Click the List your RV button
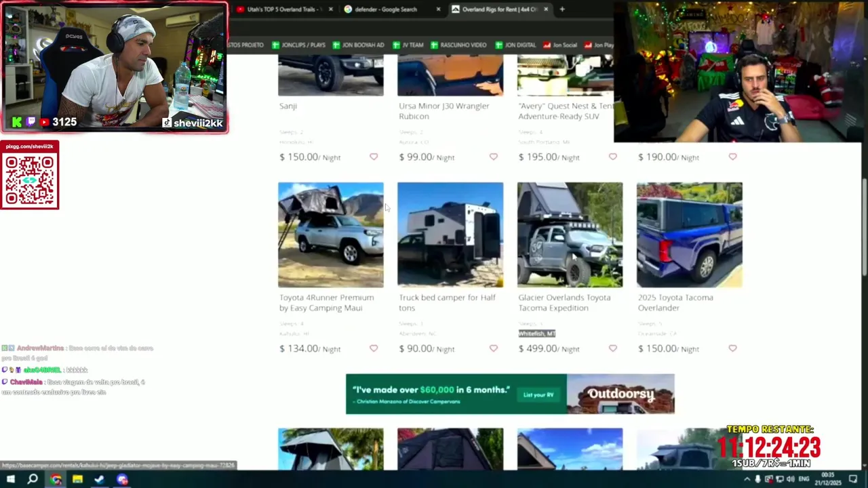 coord(538,394)
